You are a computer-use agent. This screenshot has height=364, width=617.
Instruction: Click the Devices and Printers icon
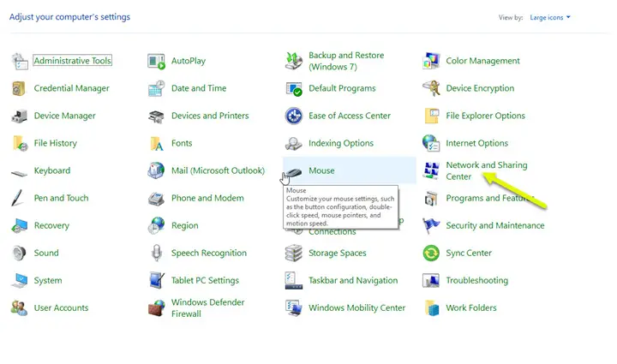coord(156,116)
